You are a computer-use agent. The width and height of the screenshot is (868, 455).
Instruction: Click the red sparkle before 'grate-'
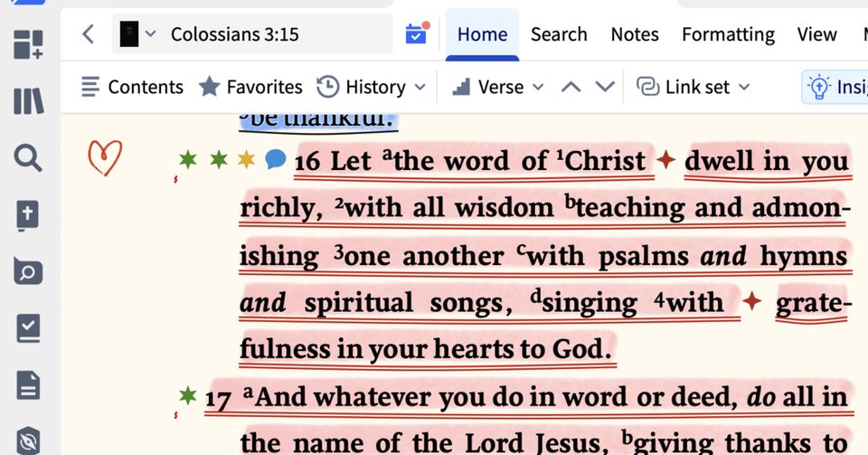(751, 301)
